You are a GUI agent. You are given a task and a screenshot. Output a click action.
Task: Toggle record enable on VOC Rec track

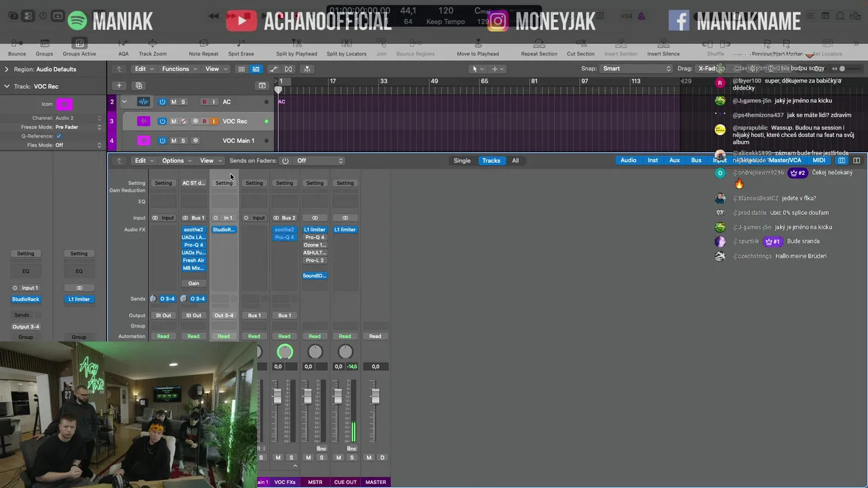click(x=204, y=121)
